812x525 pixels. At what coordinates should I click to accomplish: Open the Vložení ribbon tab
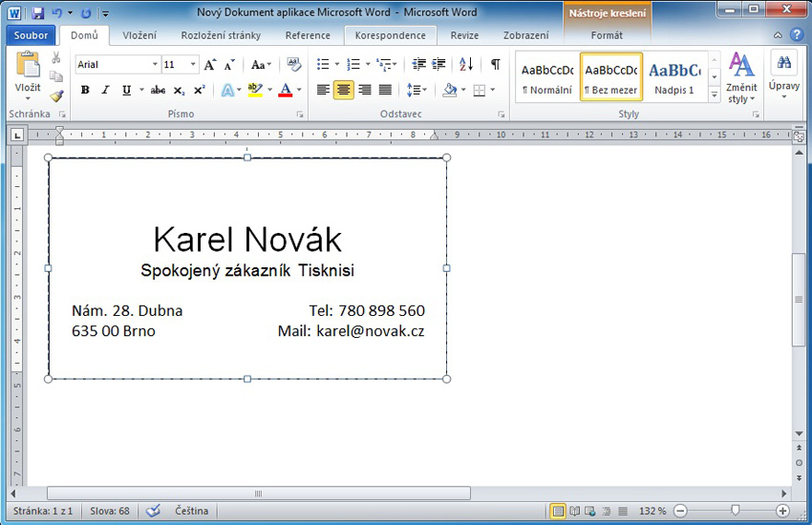[x=139, y=35]
